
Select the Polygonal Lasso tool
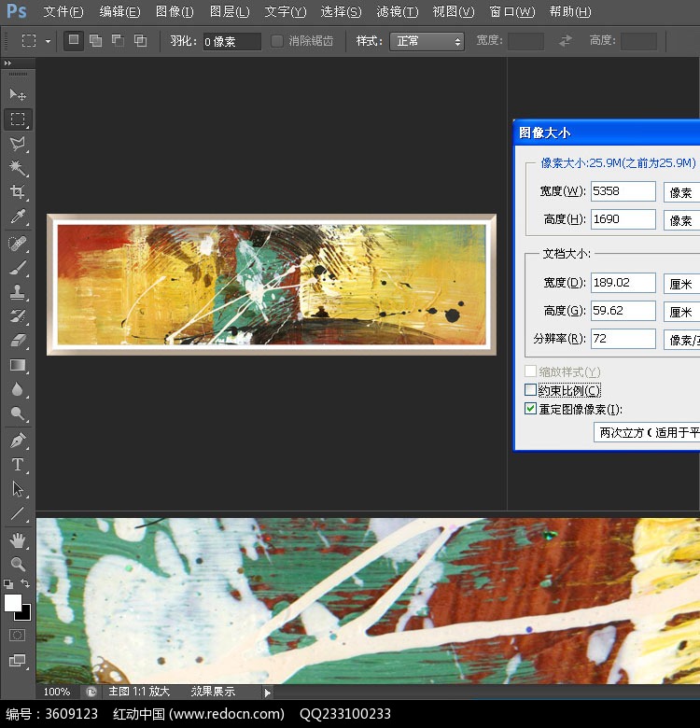coord(18,144)
